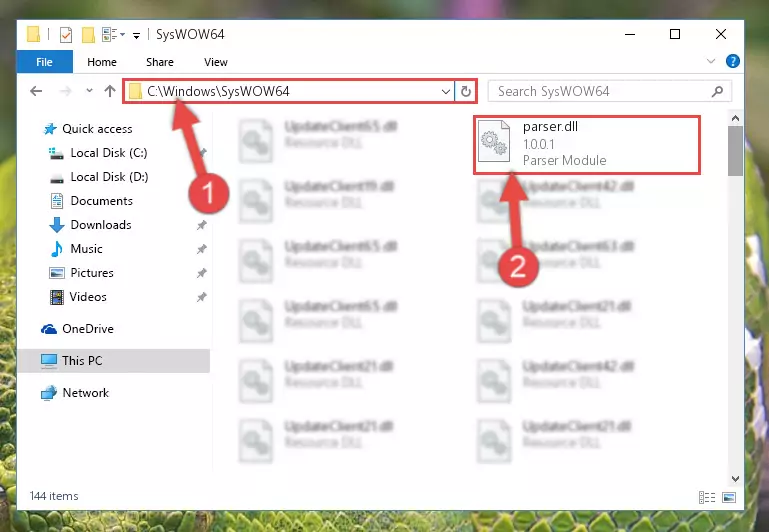
Task: Click the New folder quick access icon
Action: 88,35
